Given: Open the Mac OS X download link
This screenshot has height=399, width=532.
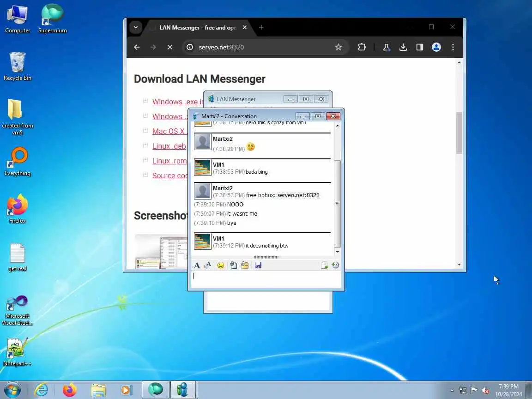Looking at the screenshot, I should [169, 131].
